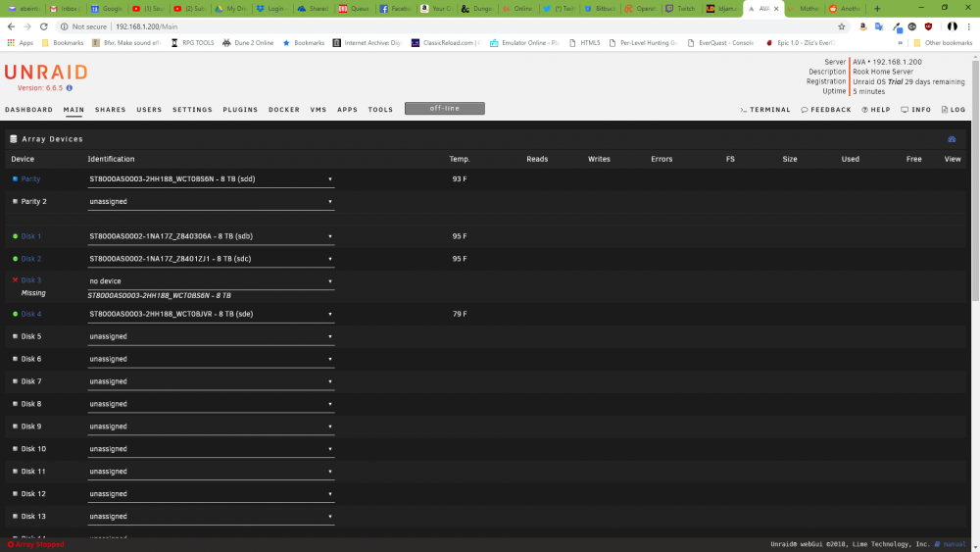Open the Disk 5 unassigned dropdown

tap(212, 336)
